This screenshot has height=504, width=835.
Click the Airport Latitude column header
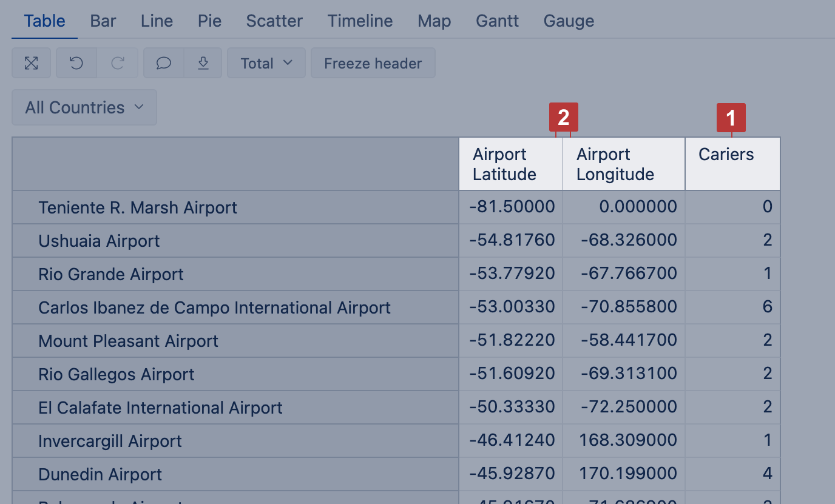point(504,164)
